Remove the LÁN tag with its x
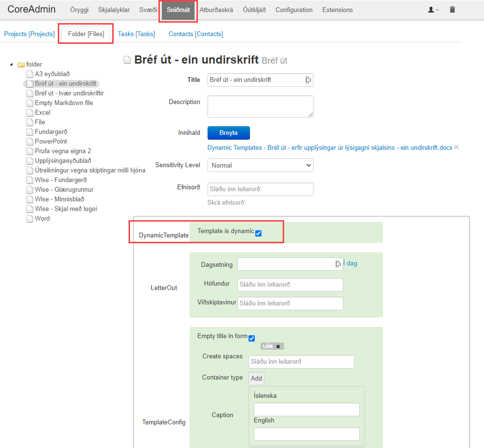 coord(278,346)
